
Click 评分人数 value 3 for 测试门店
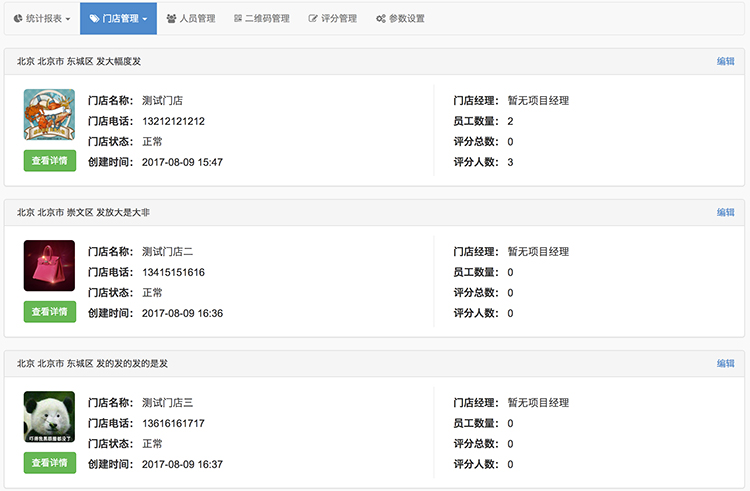tap(510, 163)
